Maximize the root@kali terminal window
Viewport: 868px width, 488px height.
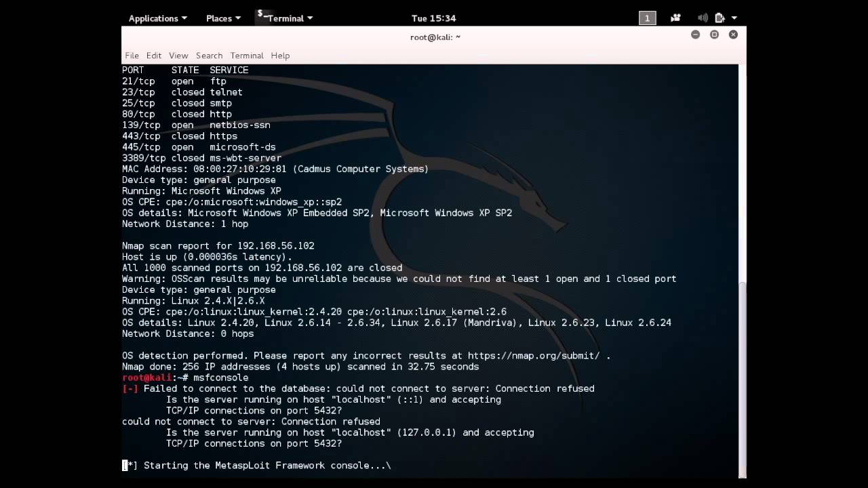click(x=714, y=35)
